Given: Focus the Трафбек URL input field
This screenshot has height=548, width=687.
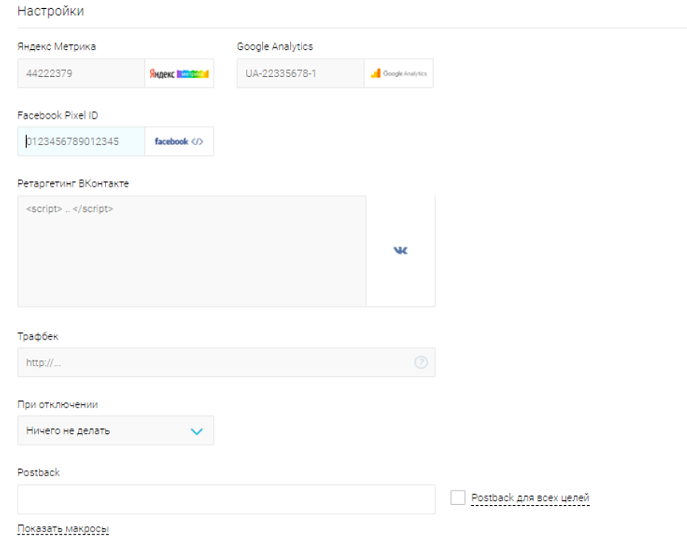Looking at the screenshot, I should (227, 362).
